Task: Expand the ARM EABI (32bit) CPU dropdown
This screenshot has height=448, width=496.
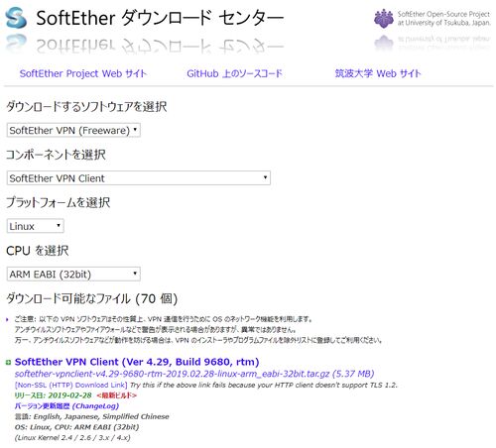Action: [x=73, y=274]
